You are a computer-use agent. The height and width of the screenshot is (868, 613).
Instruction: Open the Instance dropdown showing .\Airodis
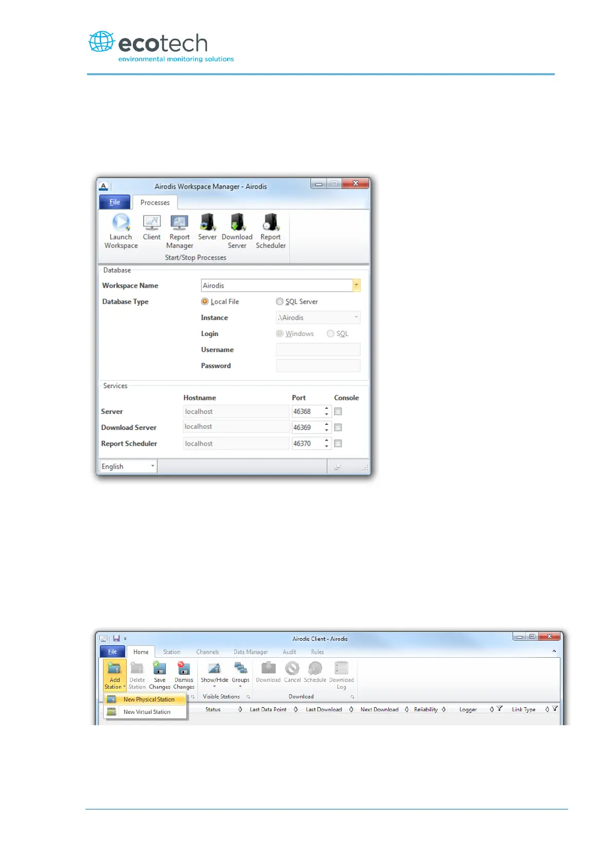point(356,317)
